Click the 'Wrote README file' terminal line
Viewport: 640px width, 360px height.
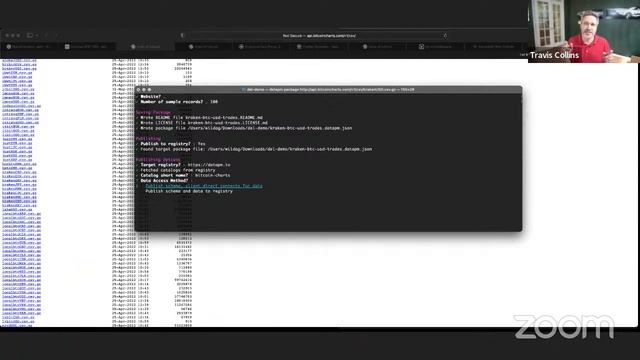click(x=202, y=118)
